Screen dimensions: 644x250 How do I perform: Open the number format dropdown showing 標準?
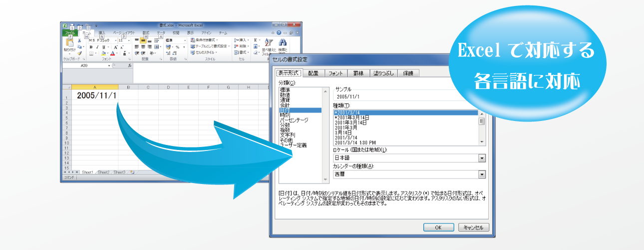click(185, 40)
